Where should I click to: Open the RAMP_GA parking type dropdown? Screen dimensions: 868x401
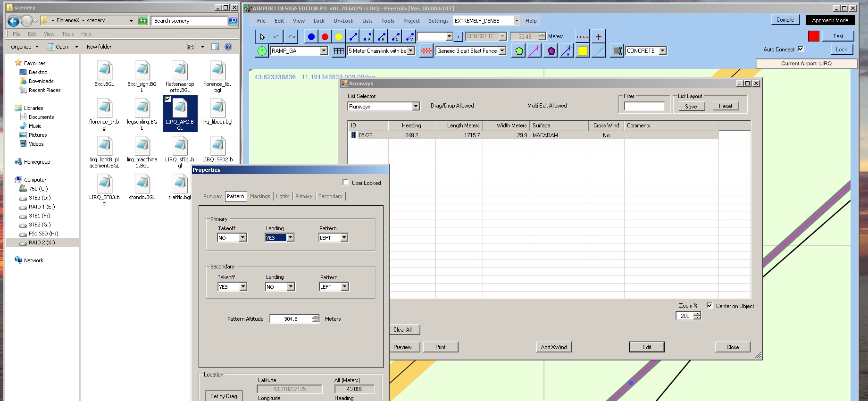point(324,51)
